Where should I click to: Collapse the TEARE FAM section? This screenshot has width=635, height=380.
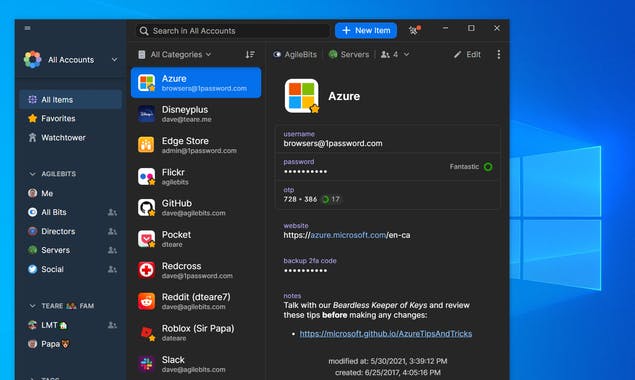pos(32,306)
